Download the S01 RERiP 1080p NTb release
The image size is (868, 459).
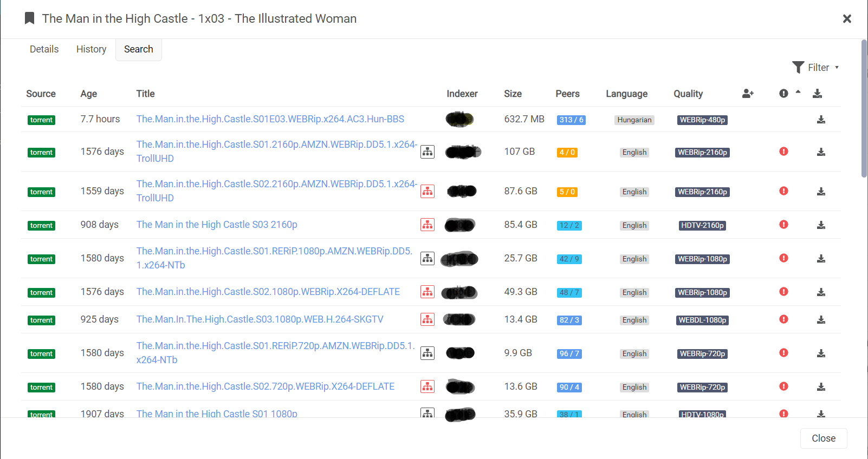821,259
